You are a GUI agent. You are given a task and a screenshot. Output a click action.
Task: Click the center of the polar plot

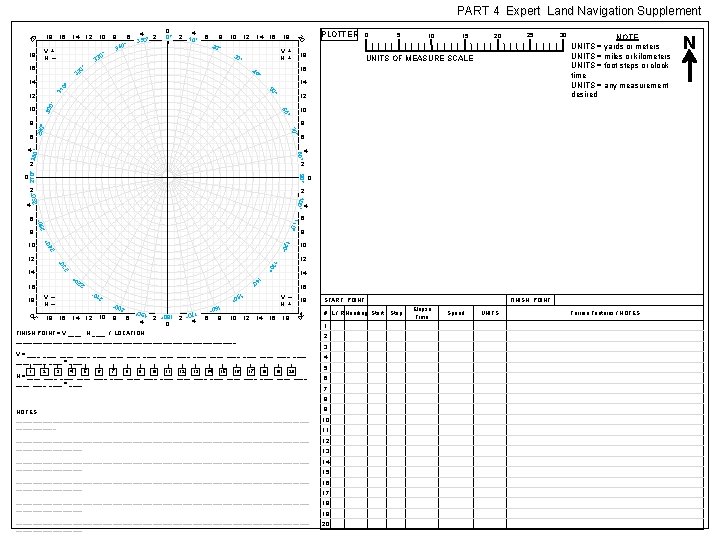(x=168, y=177)
